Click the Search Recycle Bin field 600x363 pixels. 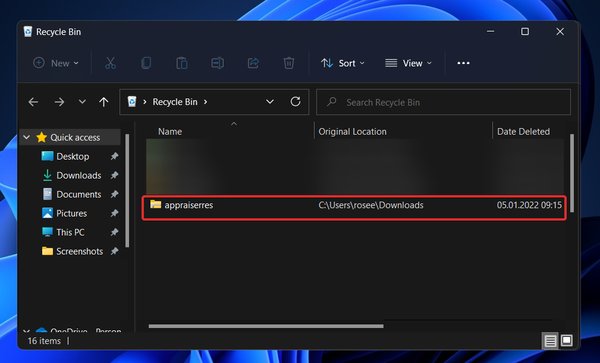pos(443,102)
